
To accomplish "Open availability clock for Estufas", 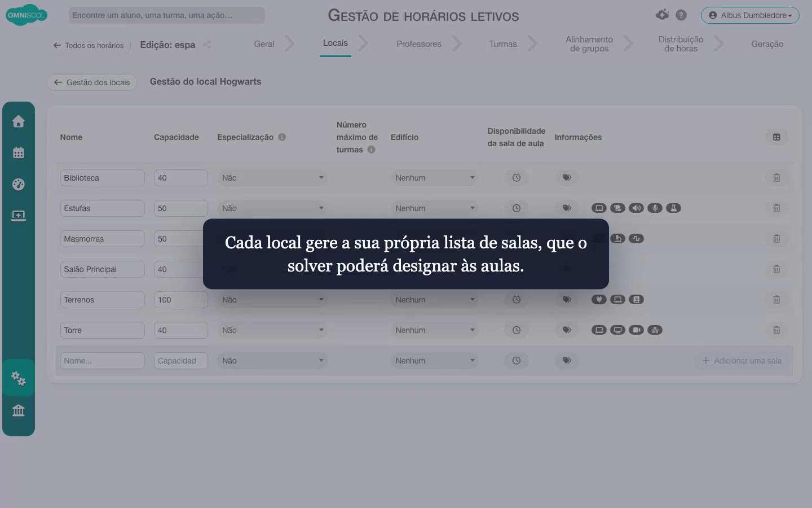I will tap(517, 208).
